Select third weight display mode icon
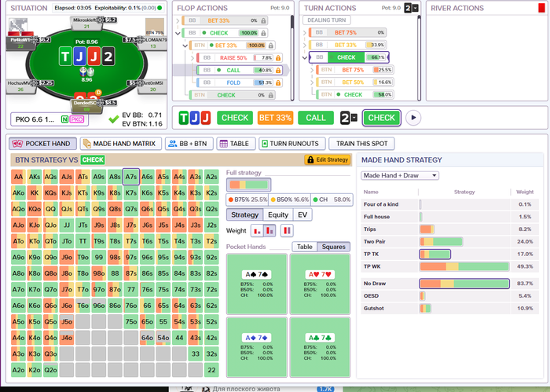This screenshot has height=392, width=550. click(x=287, y=231)
